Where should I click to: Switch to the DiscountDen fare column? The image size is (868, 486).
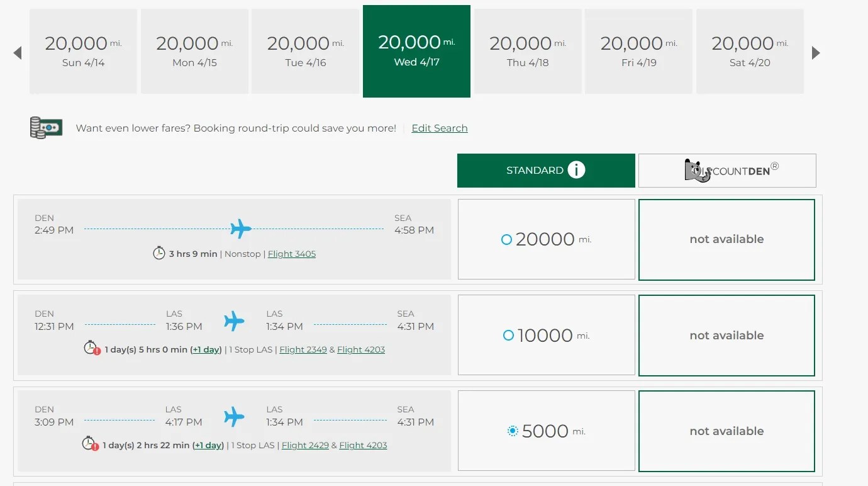click(726, 170)
